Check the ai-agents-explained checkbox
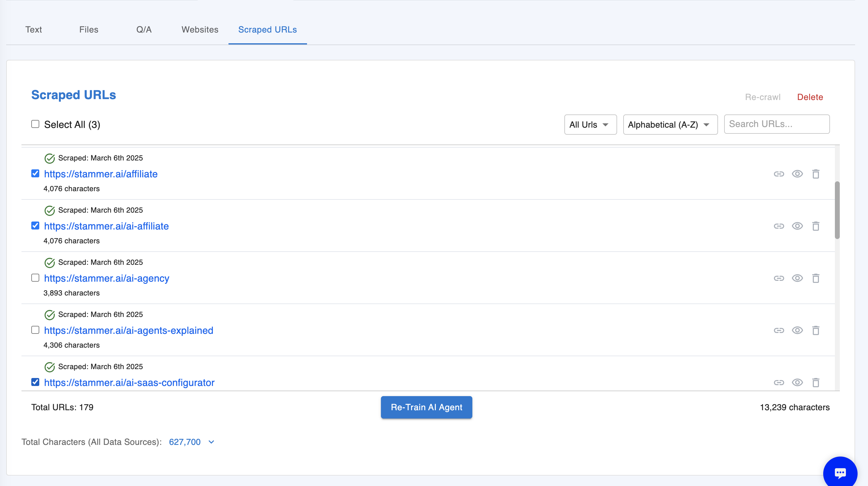The image size is (868, 486). click(x=35, y=330)
